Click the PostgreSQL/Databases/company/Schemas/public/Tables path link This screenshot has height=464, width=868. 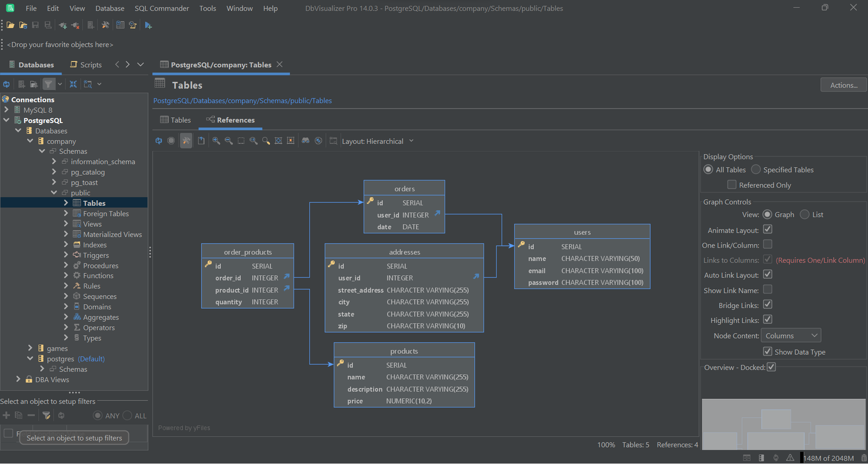click(x=242, y=100)
